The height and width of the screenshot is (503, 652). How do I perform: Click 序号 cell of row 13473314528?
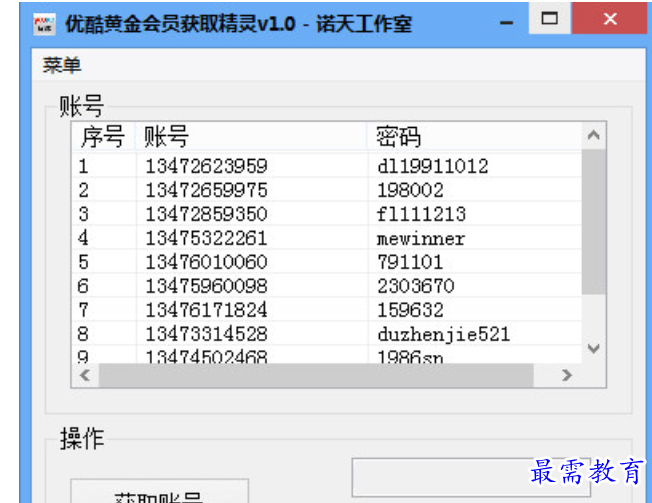point(83,334)
